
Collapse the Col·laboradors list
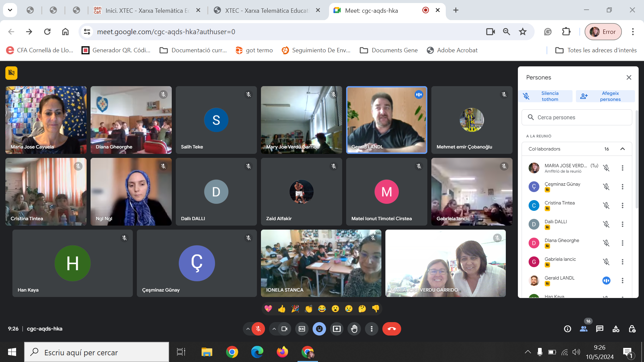click(623, 149)
